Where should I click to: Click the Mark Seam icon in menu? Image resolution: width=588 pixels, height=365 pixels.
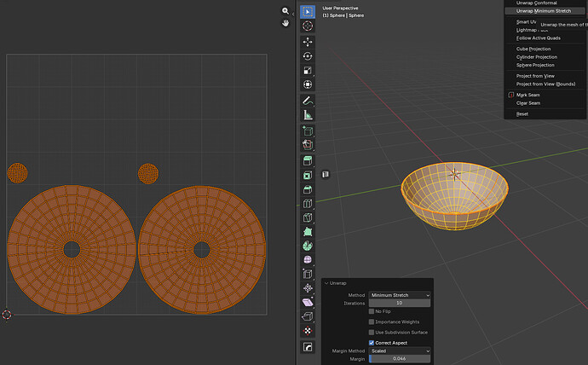(510, 95)
